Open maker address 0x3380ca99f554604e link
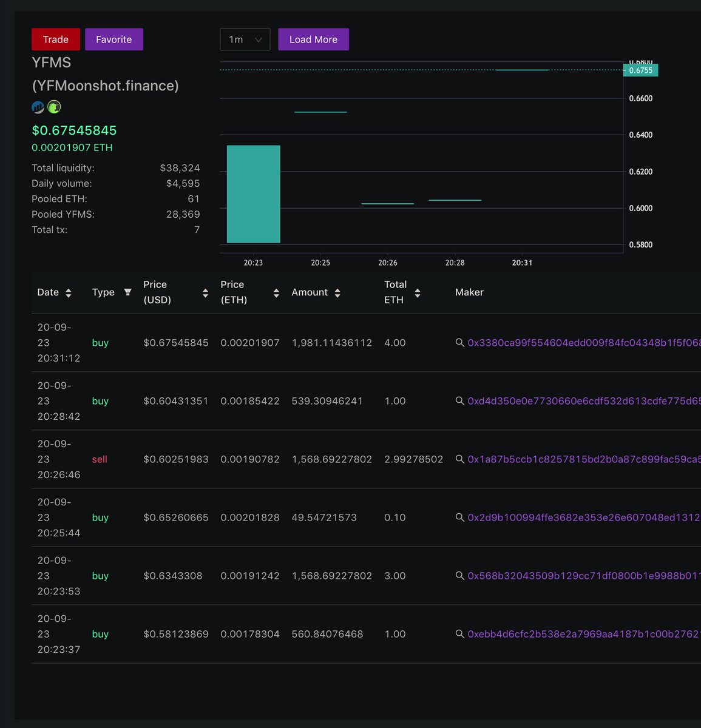This screenshot has width=701, height=728. 584,343
